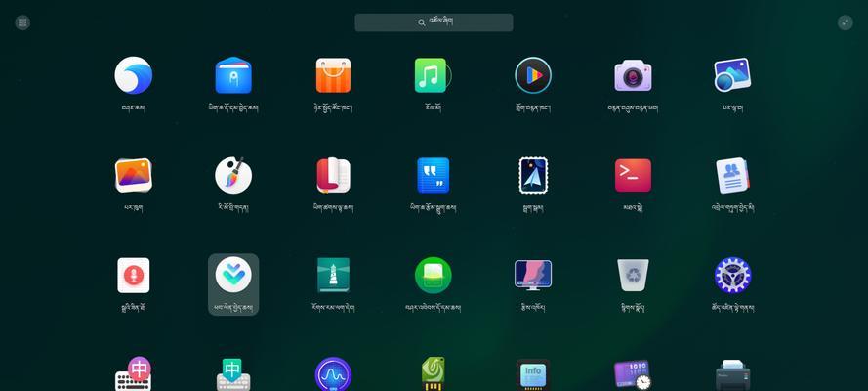Open the recycle bin trash app
Image resolution: width=868 pixels, height=391 pixels.
(x=633, y=276)
